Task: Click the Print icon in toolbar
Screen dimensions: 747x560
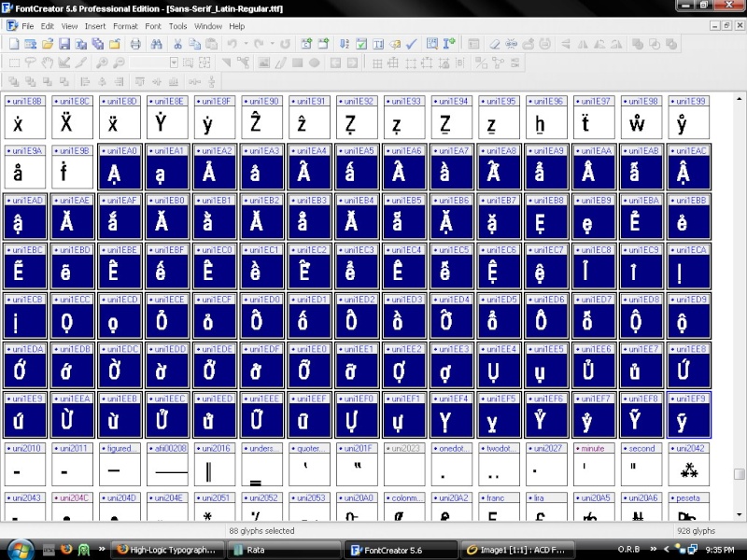Action: coord(135,44)
